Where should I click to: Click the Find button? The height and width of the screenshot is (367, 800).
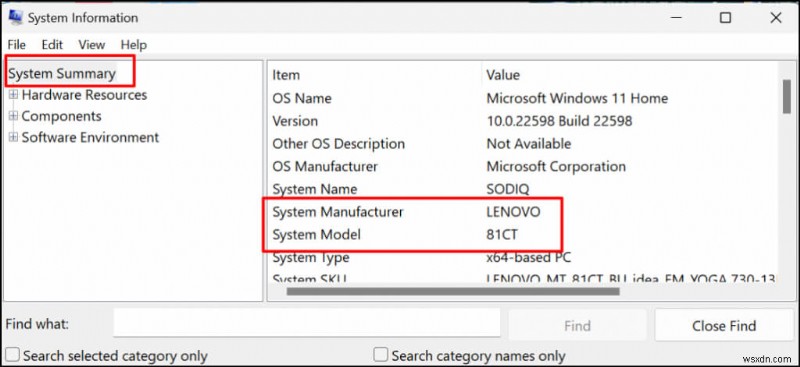[577, 326]
